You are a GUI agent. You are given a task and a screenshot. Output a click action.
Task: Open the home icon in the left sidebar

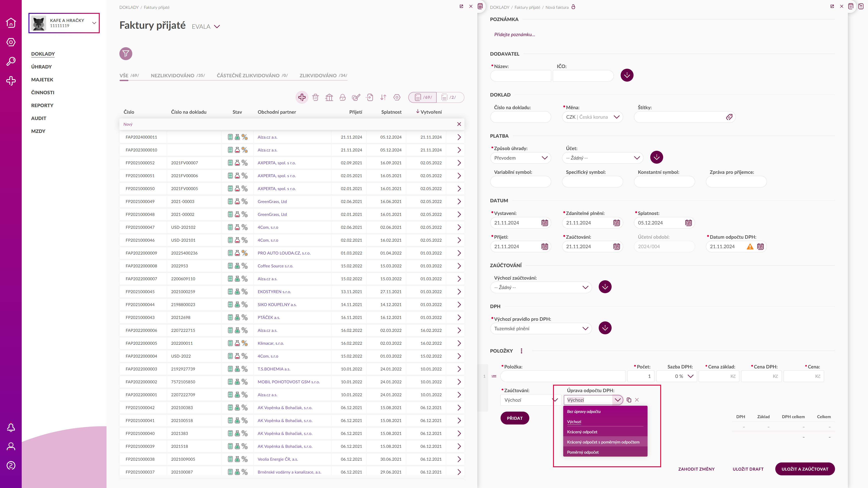11,23
